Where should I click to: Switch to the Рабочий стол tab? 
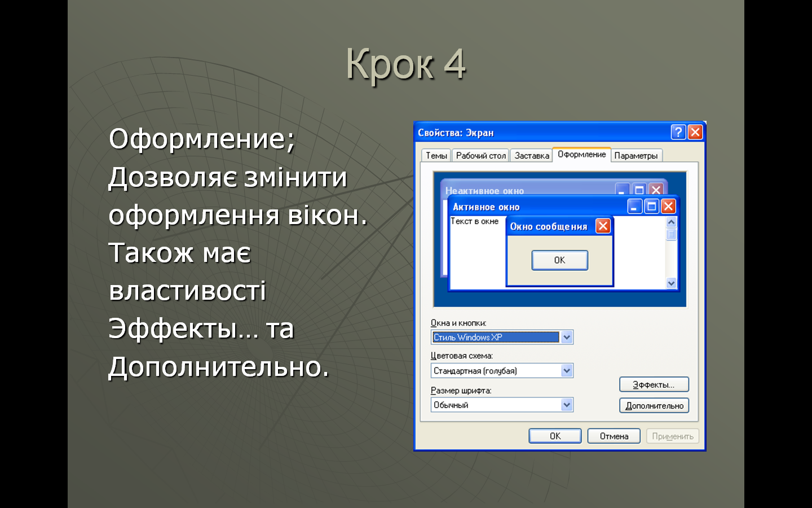click(480, 156)
